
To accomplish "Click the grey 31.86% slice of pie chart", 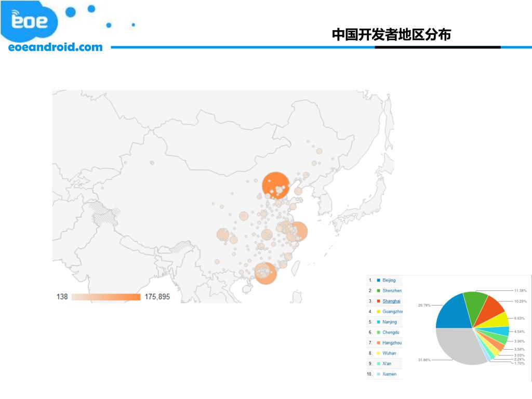I will click(457, 346).
